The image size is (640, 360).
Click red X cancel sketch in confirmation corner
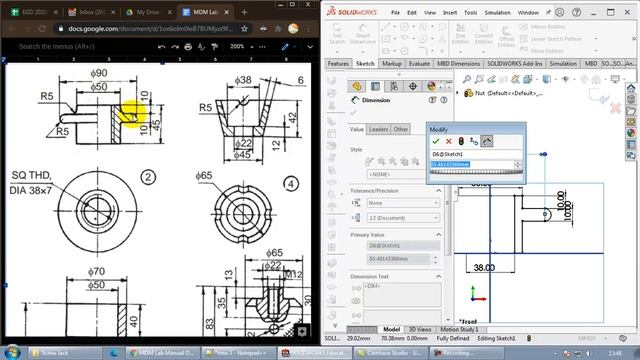click(616, 108)
